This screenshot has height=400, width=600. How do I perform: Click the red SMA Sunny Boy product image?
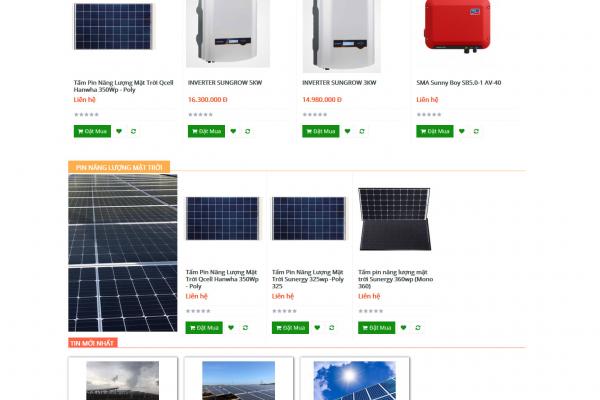[457, 27]
